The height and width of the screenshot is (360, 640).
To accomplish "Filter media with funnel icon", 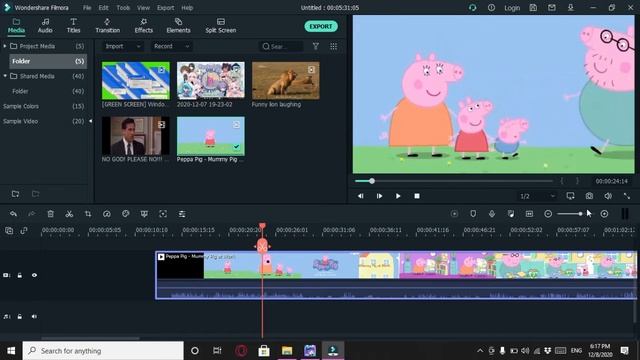I will [x=316, y=47].
